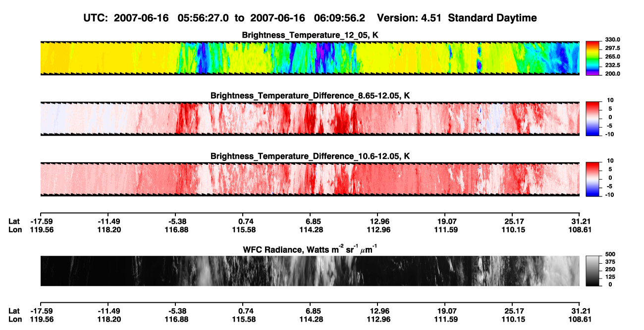This screenshot has height=330, width=644.
Task: Click the 200.0 colorbar tick label
Action: pyautogui.click(x=613, y=74)
